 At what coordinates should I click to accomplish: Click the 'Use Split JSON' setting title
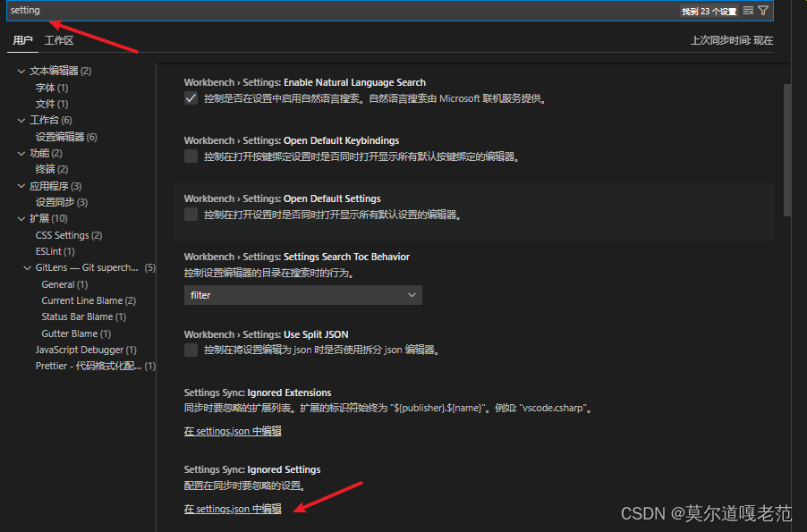click(x=316, y=334)
